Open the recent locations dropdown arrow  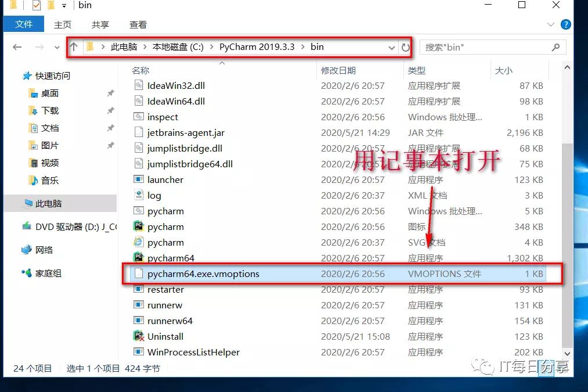pos(57,48)
